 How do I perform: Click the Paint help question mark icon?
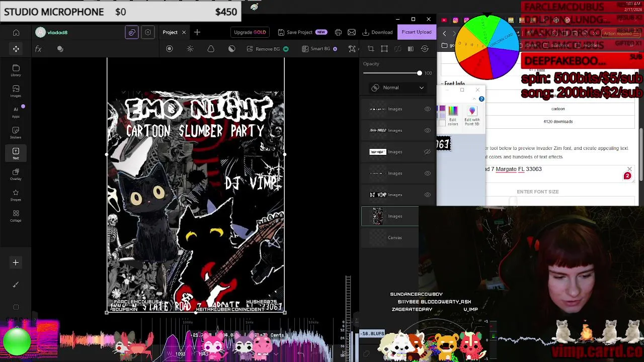pos(481,99)
